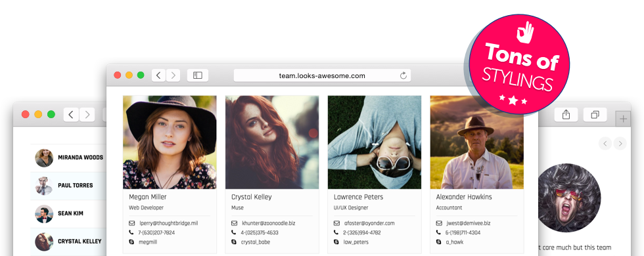644x256 pixels.
Task: Call 4-(025)375-4633
Action: pyautogui.click(x=260, y=232)
